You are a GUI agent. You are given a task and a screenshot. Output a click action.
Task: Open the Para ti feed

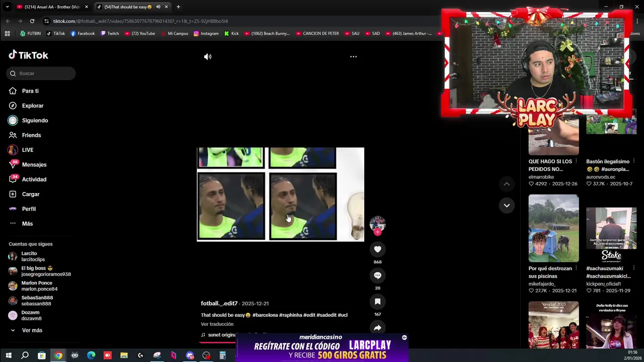(30, 91)
